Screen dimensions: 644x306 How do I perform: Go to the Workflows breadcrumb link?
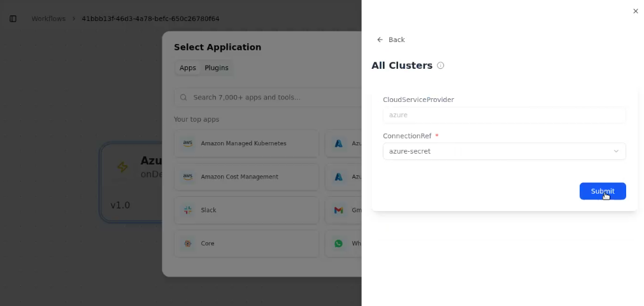tap(48, 18)
